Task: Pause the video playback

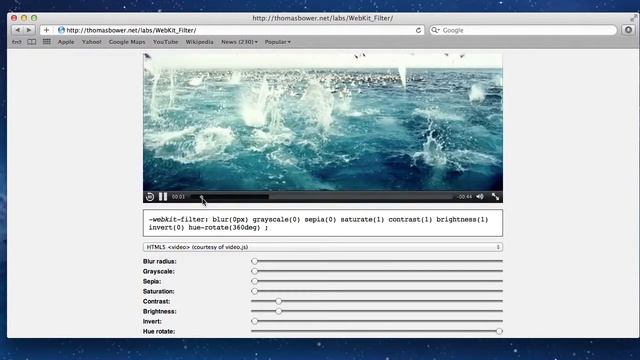Action: pos(163,197)
